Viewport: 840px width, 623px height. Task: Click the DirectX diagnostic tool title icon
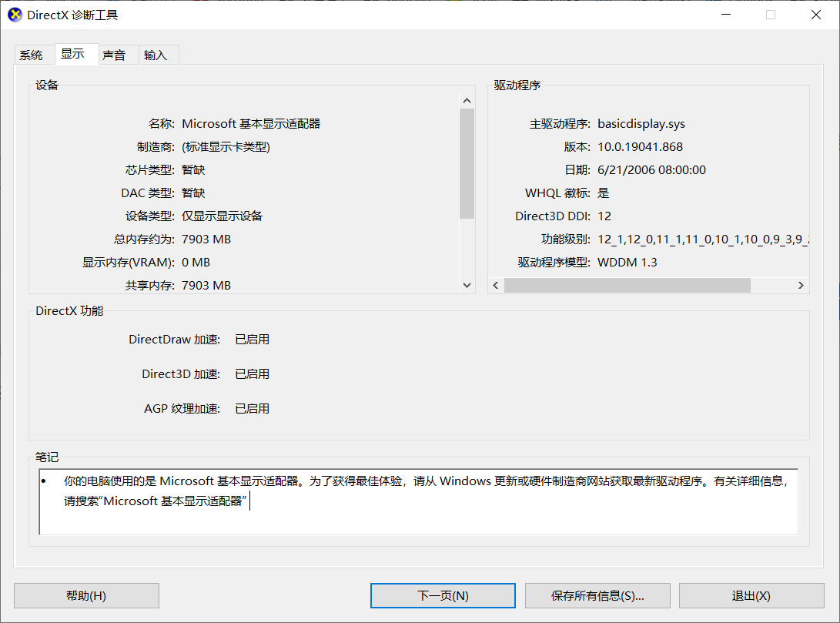click(x=15, y=15)
